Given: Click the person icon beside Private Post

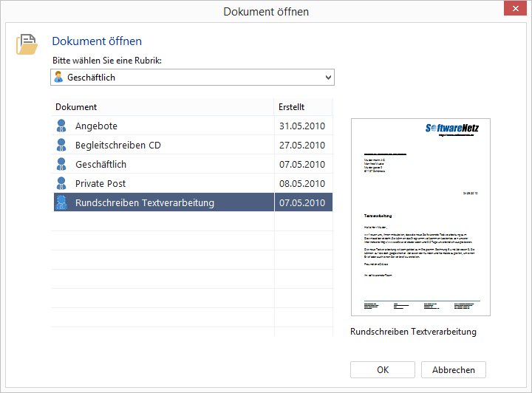Looking at the screenshot, I should click(61, 183).
